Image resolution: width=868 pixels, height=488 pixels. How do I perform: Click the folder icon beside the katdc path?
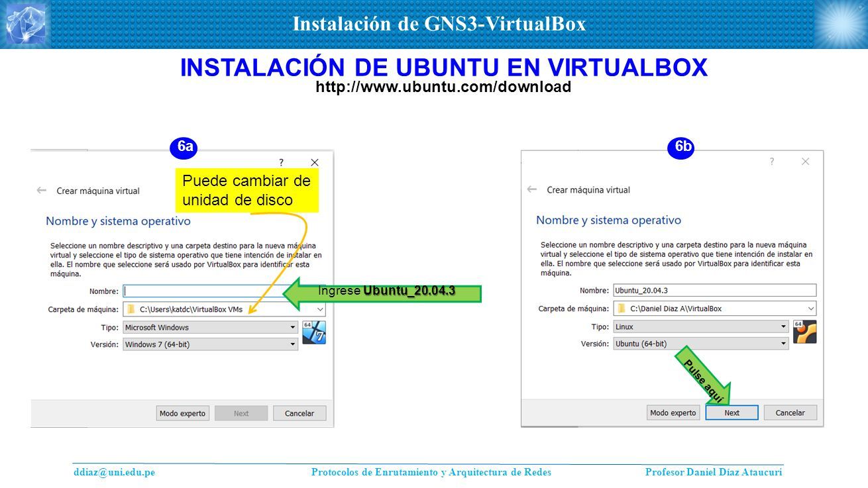131,309
